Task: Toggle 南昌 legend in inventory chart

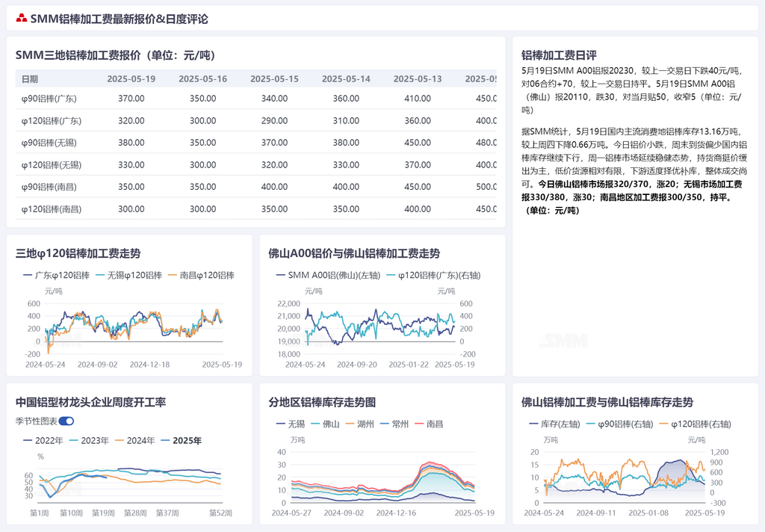Action: pyautogui.click(x=429, y=424)
